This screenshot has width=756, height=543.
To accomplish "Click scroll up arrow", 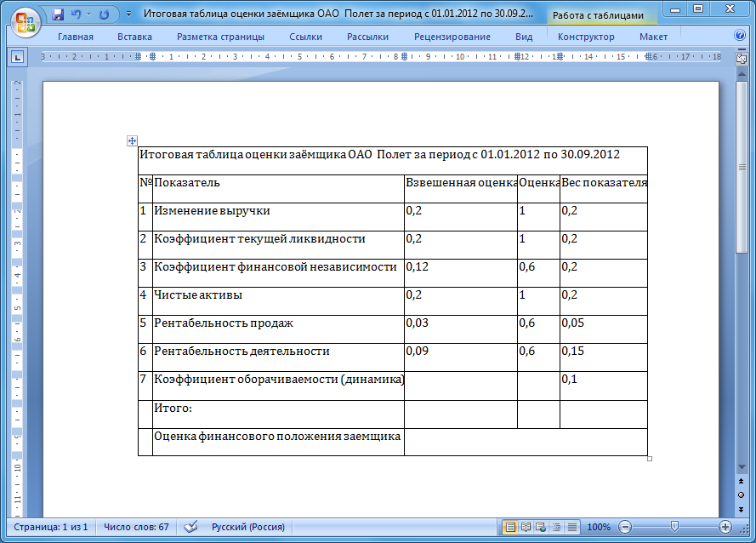I will [x=742, y=73].
